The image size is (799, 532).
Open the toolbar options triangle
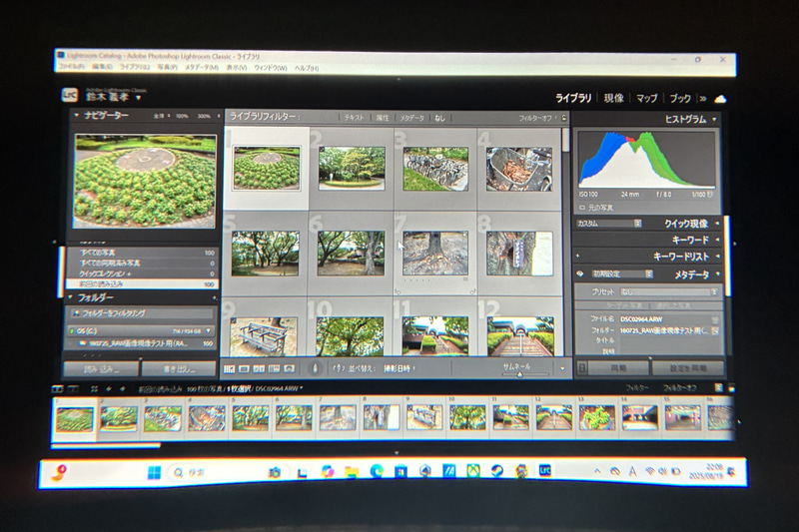563,368
